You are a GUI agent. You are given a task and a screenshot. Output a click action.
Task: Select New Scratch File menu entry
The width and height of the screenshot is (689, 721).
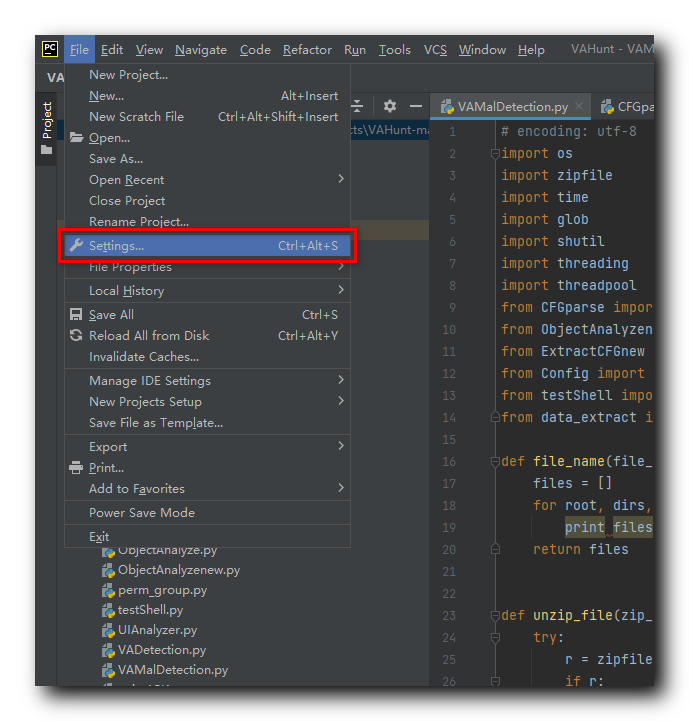[207, 117]
